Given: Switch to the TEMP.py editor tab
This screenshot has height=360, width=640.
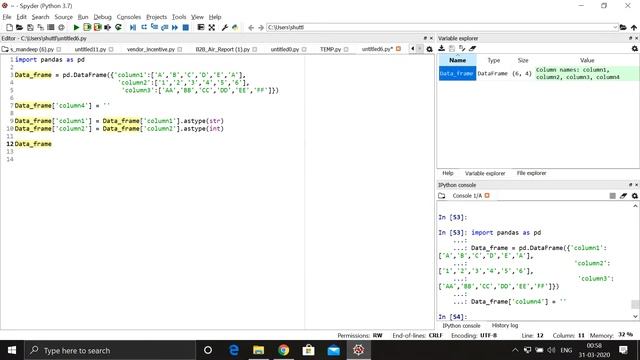Looking at the screenshot, I should coord(330,49).
